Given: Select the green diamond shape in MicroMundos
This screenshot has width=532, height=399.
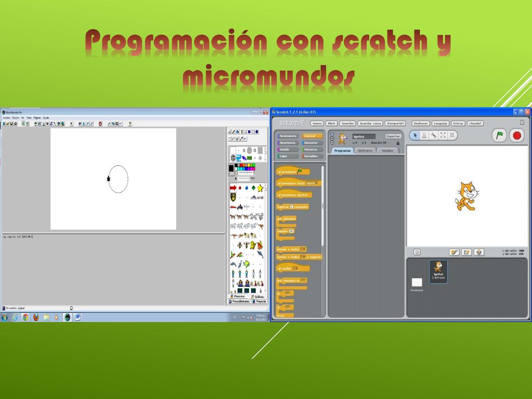Looking at the screenshot, I should 254,188.
